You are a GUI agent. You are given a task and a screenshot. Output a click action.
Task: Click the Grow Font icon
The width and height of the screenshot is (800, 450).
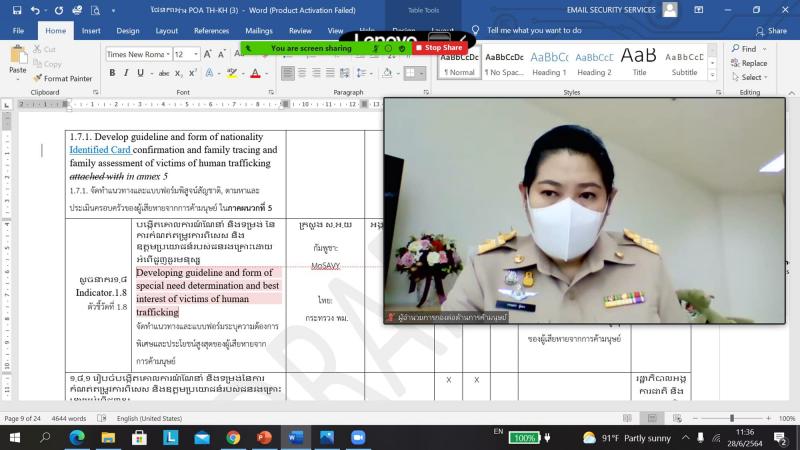(x=207, y=54)
